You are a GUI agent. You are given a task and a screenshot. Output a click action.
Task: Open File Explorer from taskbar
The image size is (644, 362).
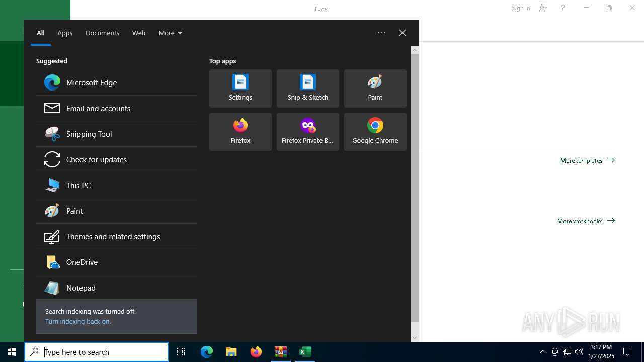pos(231,352)
